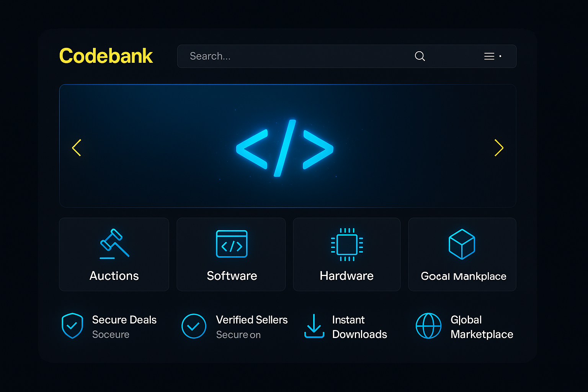Screen dimensions: 588x392
Task: Click the Secure Deals shield icon
Action: click(72, 326)
